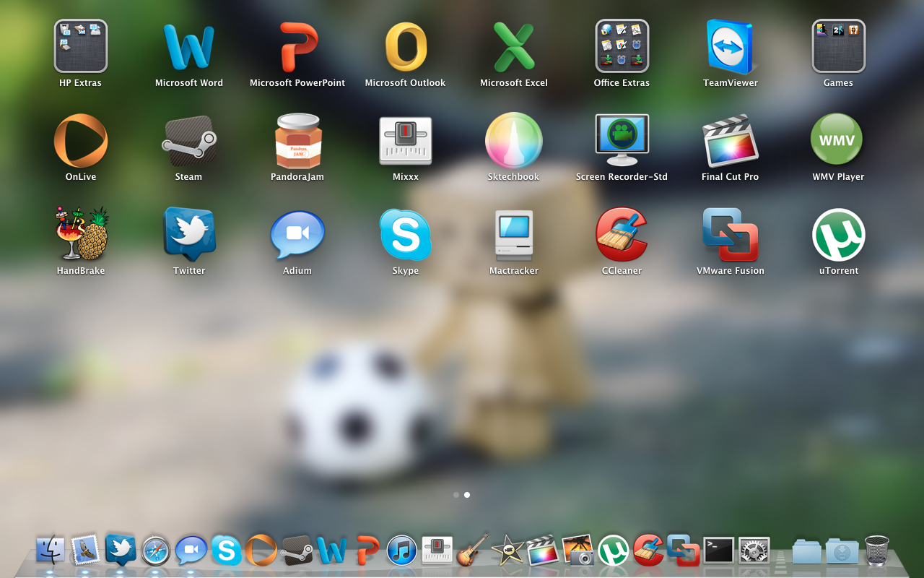This screenshot has height=578, width=924.
Task: Launch PandoraJam
Action: [297, 140]
